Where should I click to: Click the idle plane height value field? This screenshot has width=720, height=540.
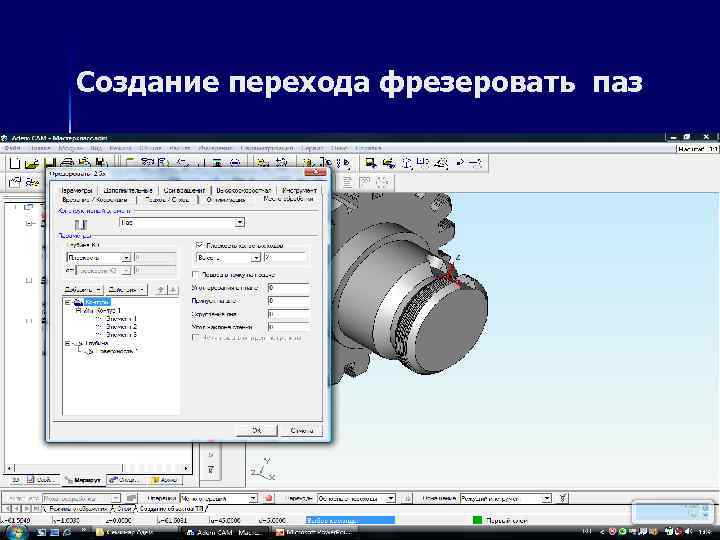pos(285,258)
